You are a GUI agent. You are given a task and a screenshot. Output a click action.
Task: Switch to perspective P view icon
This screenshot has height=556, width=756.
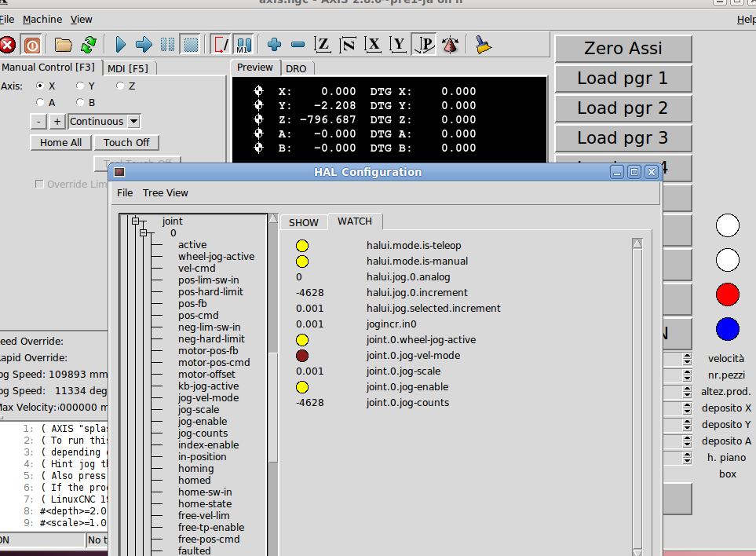424,46
